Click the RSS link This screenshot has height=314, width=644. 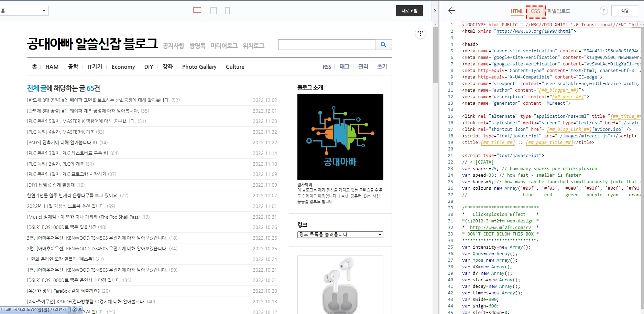pos(327,67)
